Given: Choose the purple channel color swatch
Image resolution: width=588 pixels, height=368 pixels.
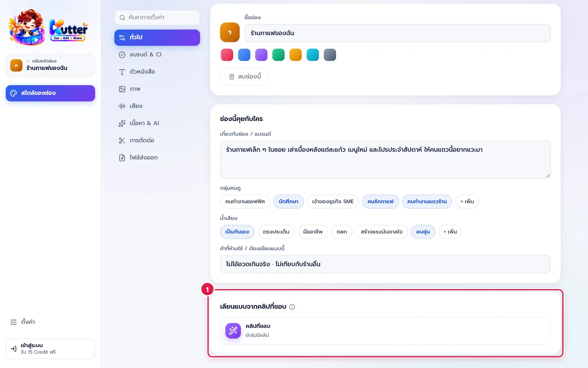Looking at the screenshot, I should pos(261,55).
